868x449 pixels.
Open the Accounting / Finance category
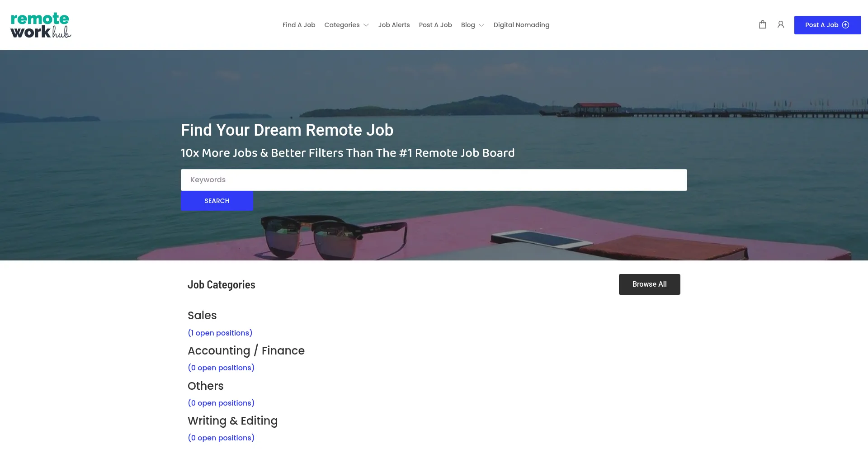tap(246, 350)
